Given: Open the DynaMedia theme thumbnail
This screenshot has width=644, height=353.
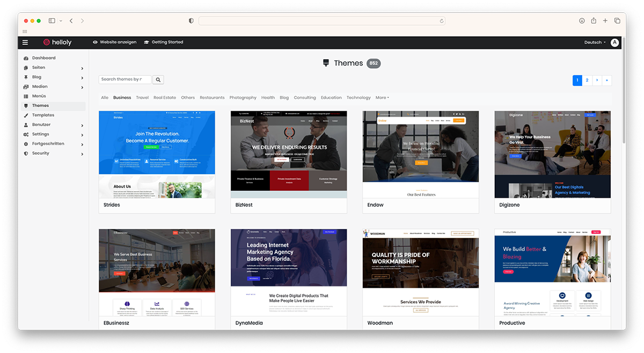Looking at the screenshot, I should coord(289,272).
